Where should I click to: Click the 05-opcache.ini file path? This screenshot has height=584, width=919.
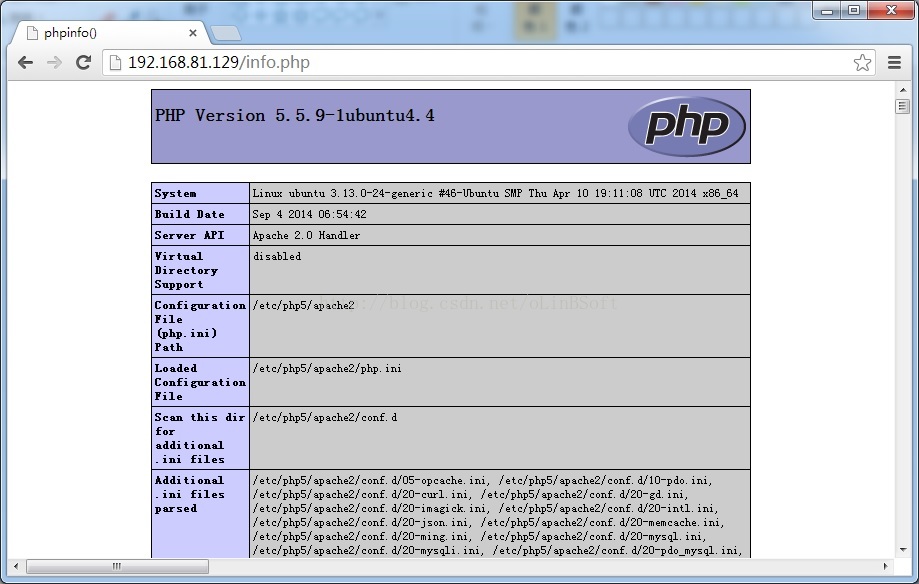click(369, 480)
